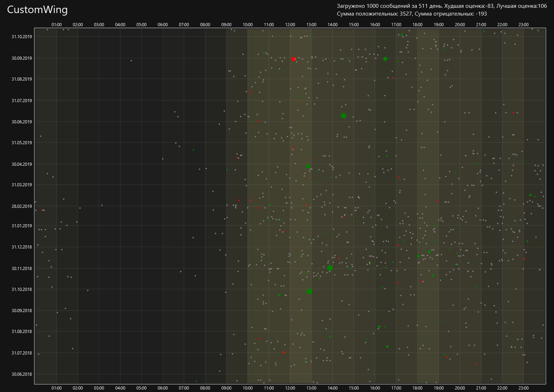
Task: Click the 30.09.2019 date label
Action: coord(22,58)
